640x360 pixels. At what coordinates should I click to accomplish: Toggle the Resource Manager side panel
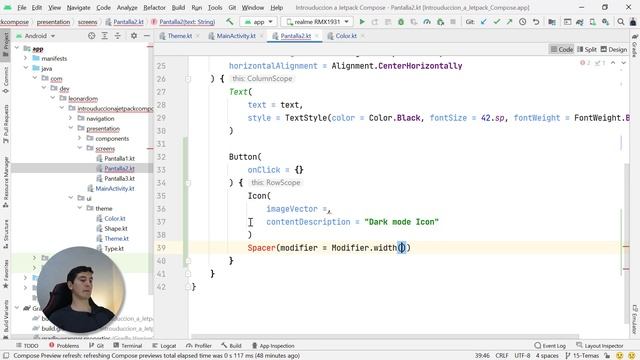pyautogui.click(x=6, y=182)
